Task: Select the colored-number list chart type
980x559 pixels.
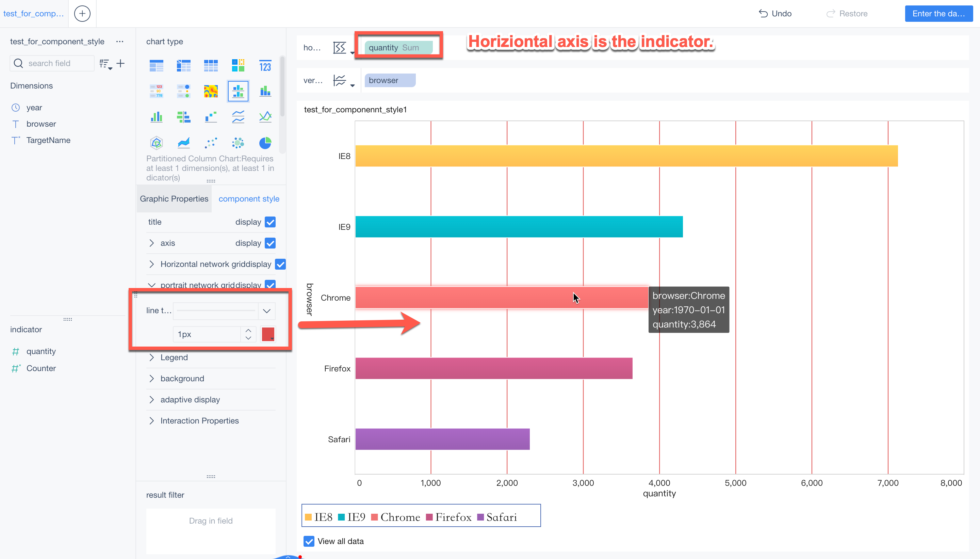Action: 156,91
